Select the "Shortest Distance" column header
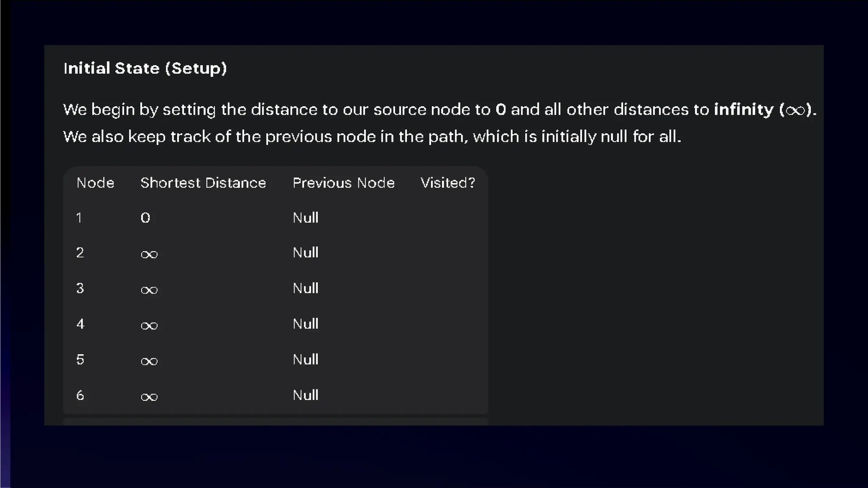 (203, 183)
